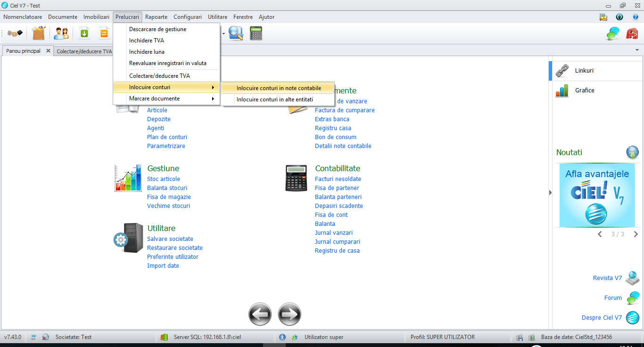Click the handshake icon in toolbar

pos(15,33)
